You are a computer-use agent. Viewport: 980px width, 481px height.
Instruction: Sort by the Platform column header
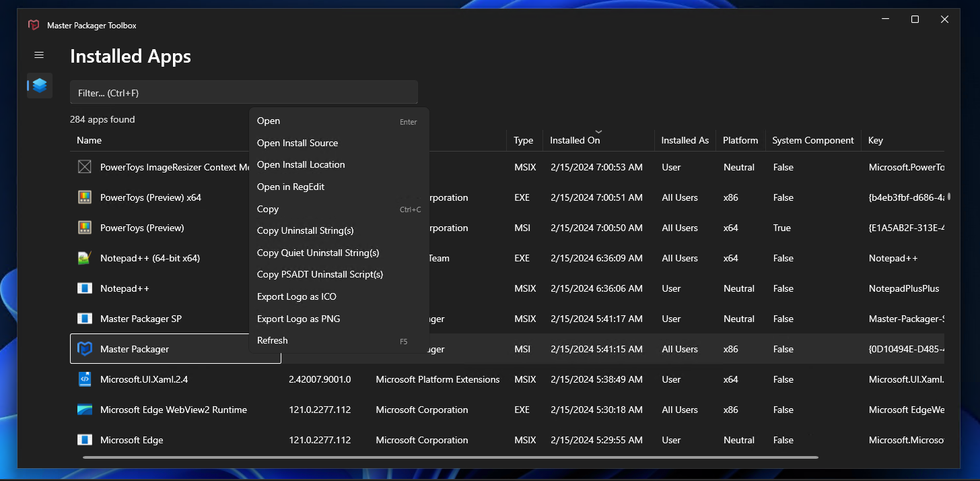click(740, 140)
